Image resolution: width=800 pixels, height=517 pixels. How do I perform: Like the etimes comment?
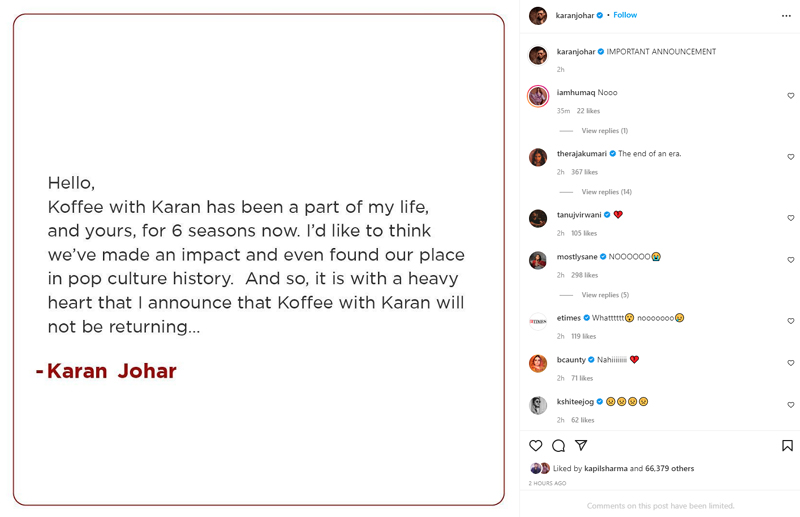pyautogui.click(x=791, y=321)
